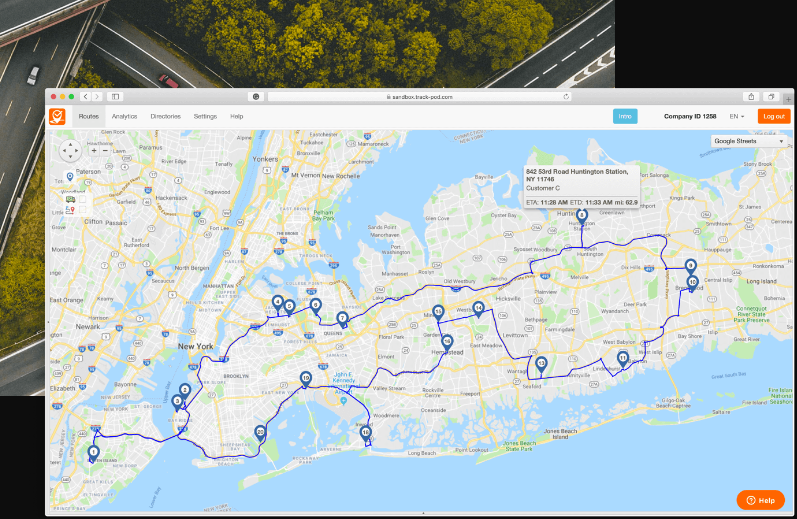The image size is (797, 519).
Task: Select route stop marker 9 near Central Islip
Action: point(690,266)
